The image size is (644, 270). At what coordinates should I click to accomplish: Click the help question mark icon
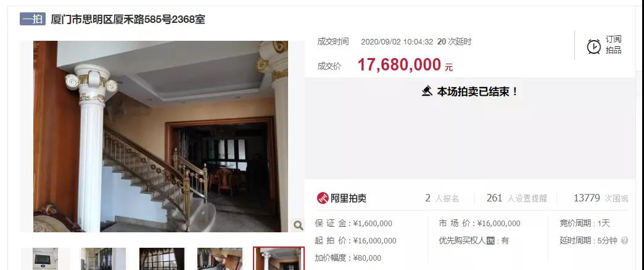tap(624, 240)
